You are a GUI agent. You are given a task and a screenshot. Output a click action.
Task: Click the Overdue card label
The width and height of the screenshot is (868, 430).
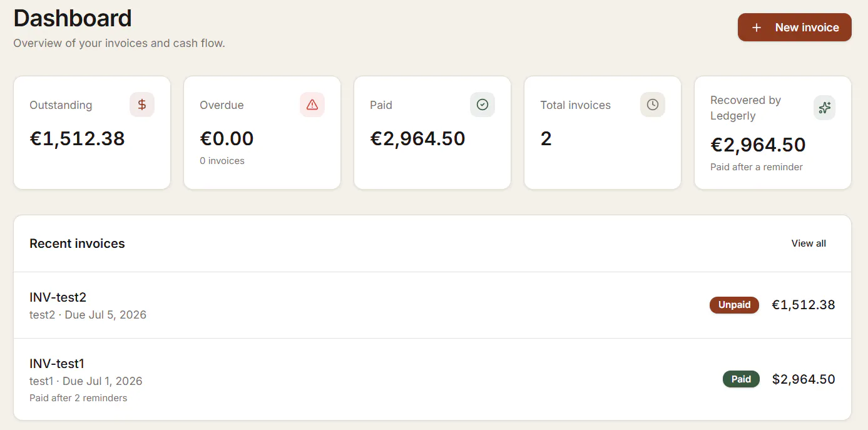pos(222,105)
